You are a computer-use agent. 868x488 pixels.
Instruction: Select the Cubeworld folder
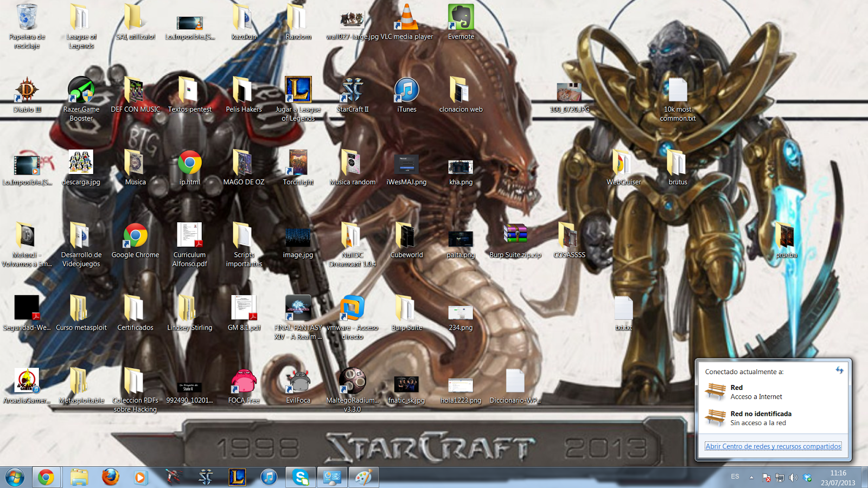407,240
